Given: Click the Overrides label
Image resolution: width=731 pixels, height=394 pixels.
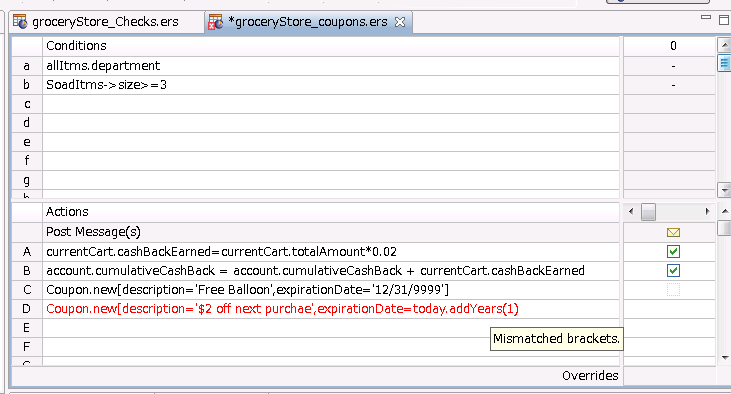Looking at the screenshot, I should (x=590, y=375).
